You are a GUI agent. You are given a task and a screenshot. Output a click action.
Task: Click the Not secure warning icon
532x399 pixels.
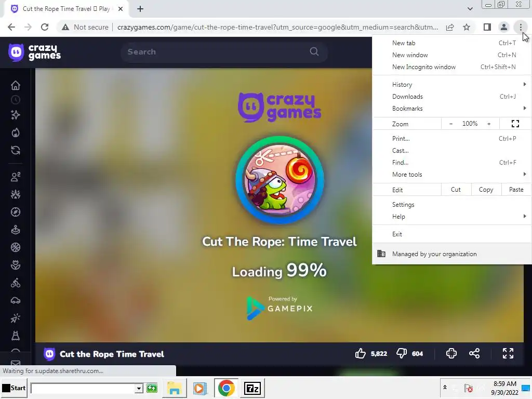65,27
